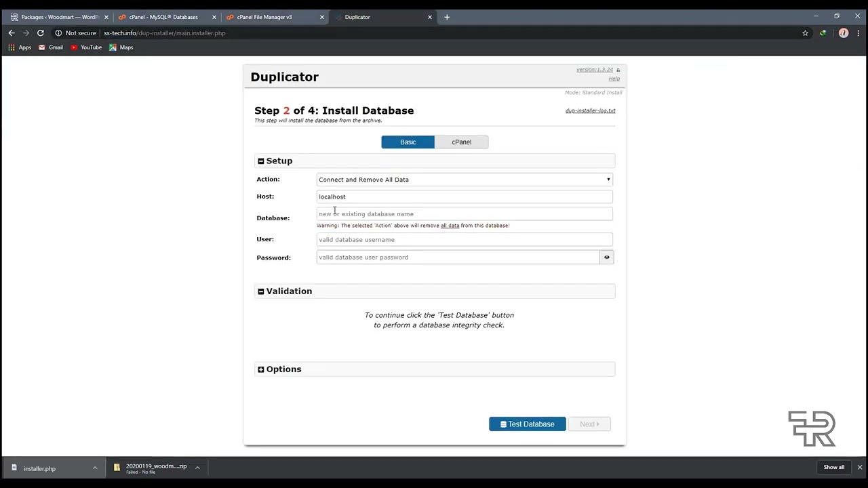The width and height of the screenshot is (868, 488).
Task: Click the Host input field
Action: (465, 197)
